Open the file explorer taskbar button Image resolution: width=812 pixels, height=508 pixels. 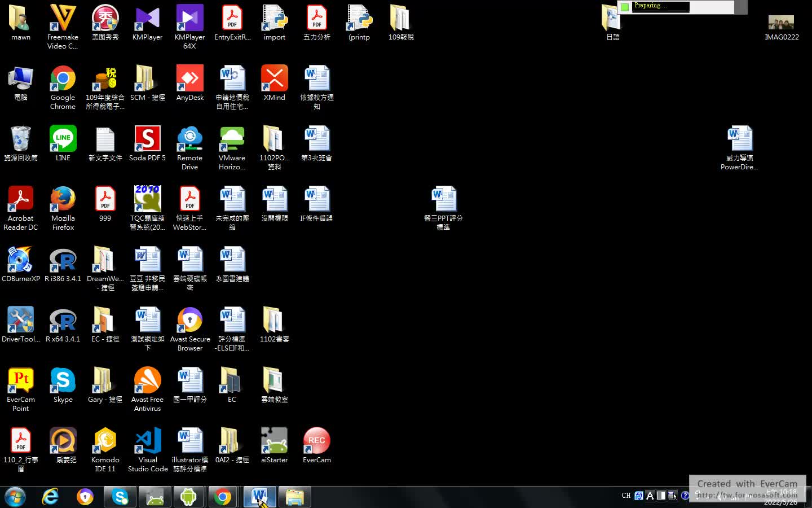(294, 497)
